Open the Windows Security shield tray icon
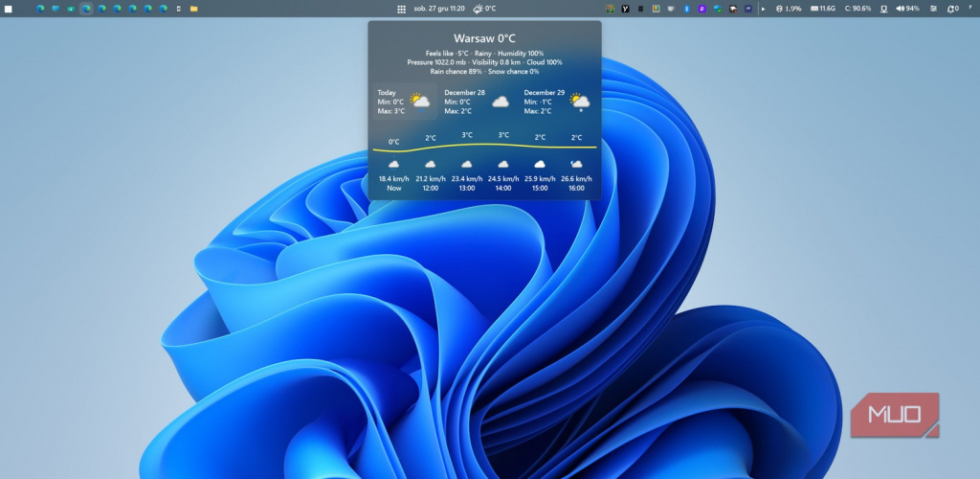This screenshot has width=980, height=479. coord(718,9)
